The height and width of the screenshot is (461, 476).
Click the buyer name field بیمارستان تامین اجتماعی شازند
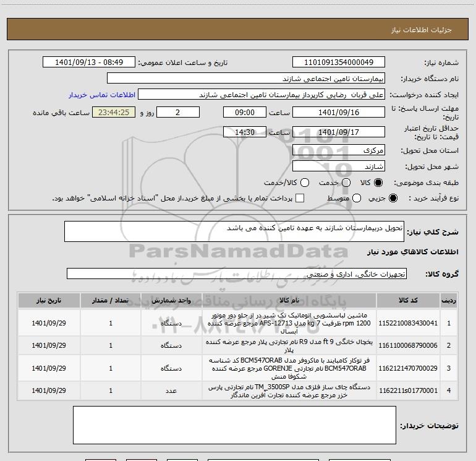246,79
